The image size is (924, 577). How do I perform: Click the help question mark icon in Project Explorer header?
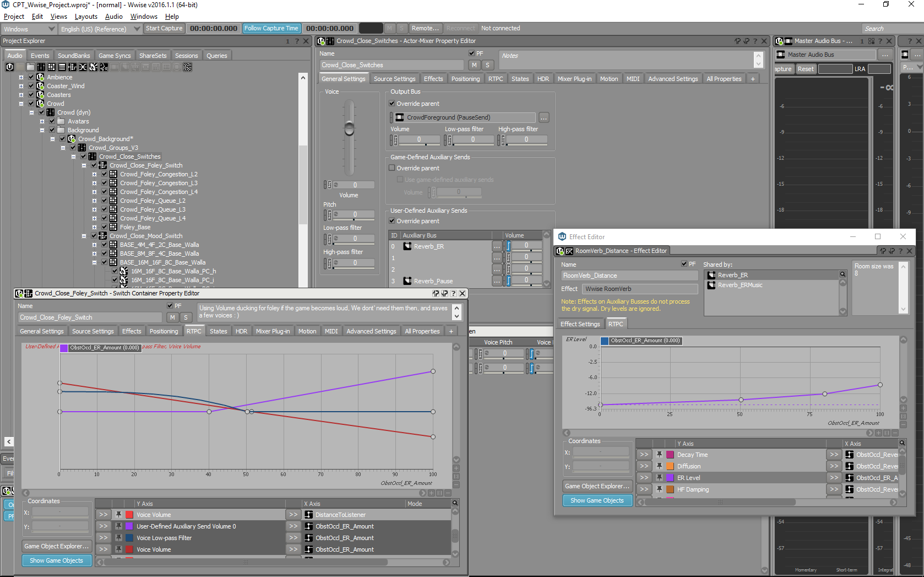pyautogui.click(x=297, y=41)
